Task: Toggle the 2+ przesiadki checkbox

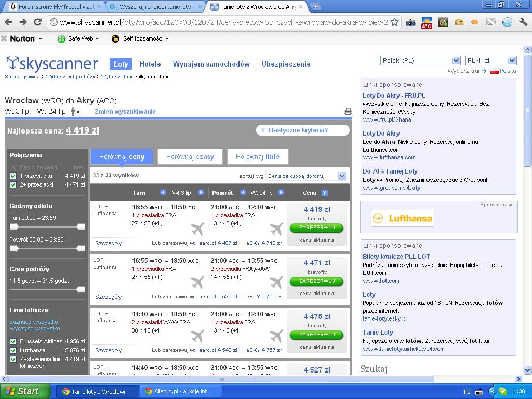Action: tap(13, 184)
